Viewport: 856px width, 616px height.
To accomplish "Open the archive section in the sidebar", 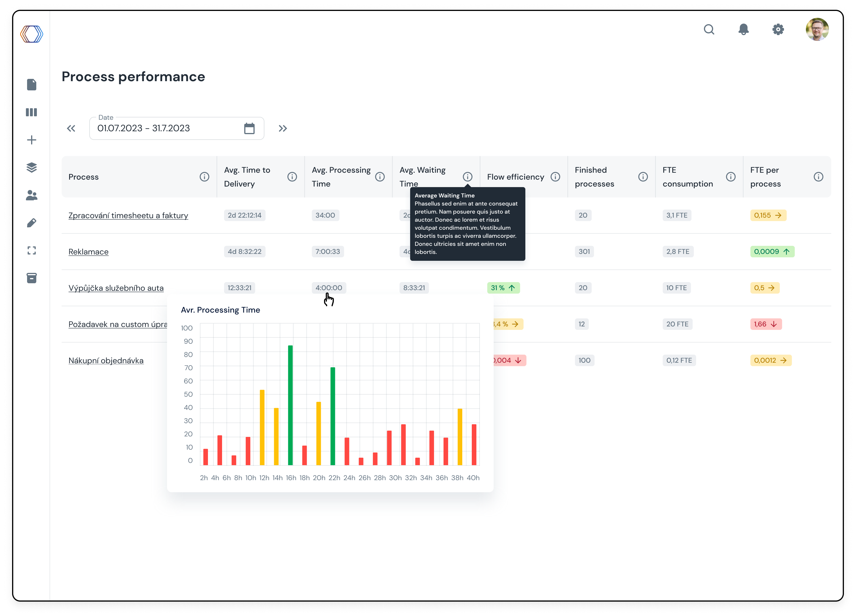I will (32, 278).
